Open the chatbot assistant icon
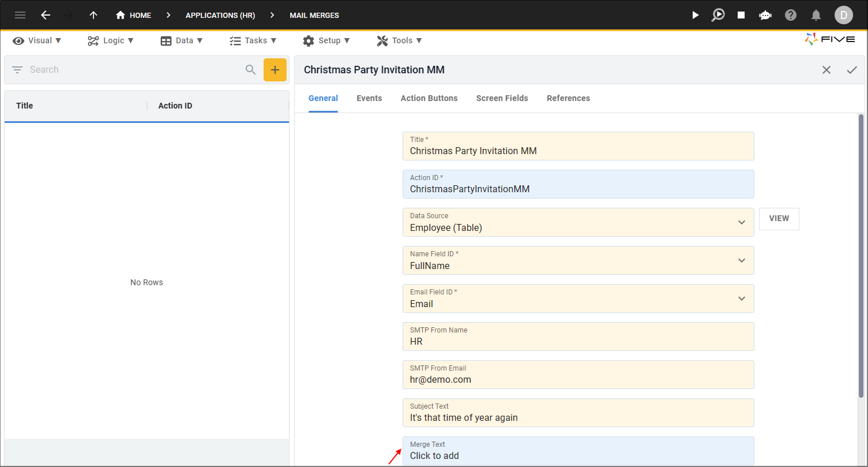This screenshot has height=467, width=868. pyautogui.click(x=765, y=15)
